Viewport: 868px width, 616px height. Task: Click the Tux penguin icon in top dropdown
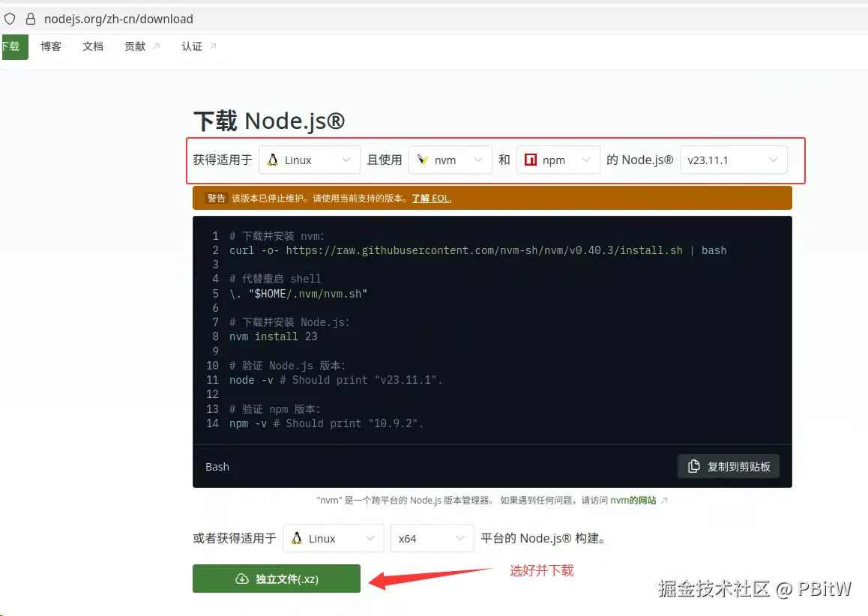click(x=272, y=160)
